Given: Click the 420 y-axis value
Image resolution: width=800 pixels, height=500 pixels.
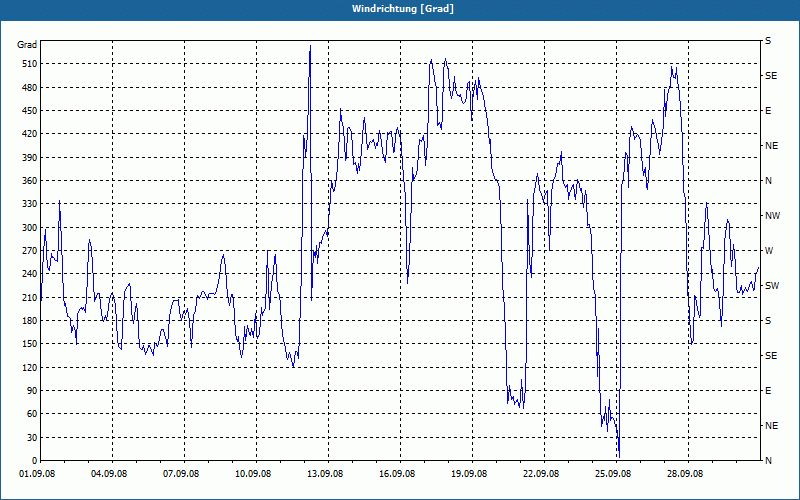Looking at the screenshot, I should [30, 134].
